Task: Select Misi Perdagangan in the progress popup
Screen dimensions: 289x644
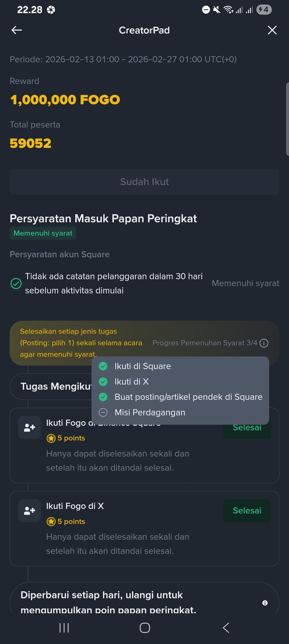Action: (x=180, y=412)
